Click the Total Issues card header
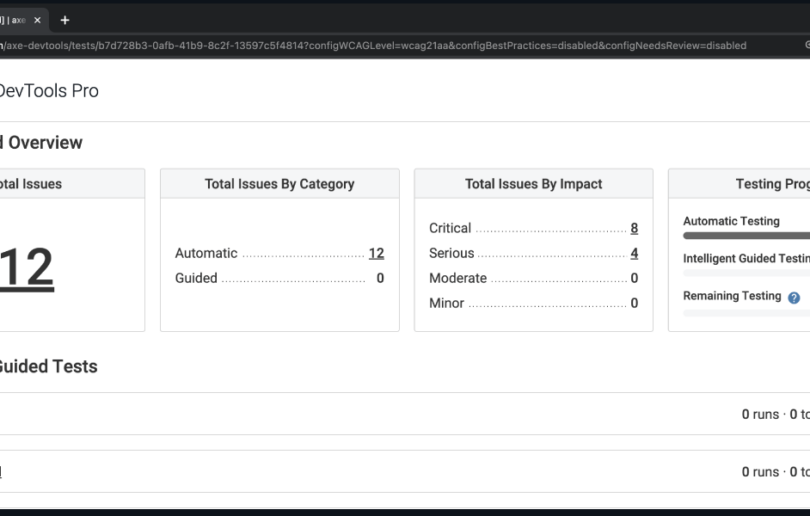The height and width of the screenshot is (516, 810). click(31, 184)
